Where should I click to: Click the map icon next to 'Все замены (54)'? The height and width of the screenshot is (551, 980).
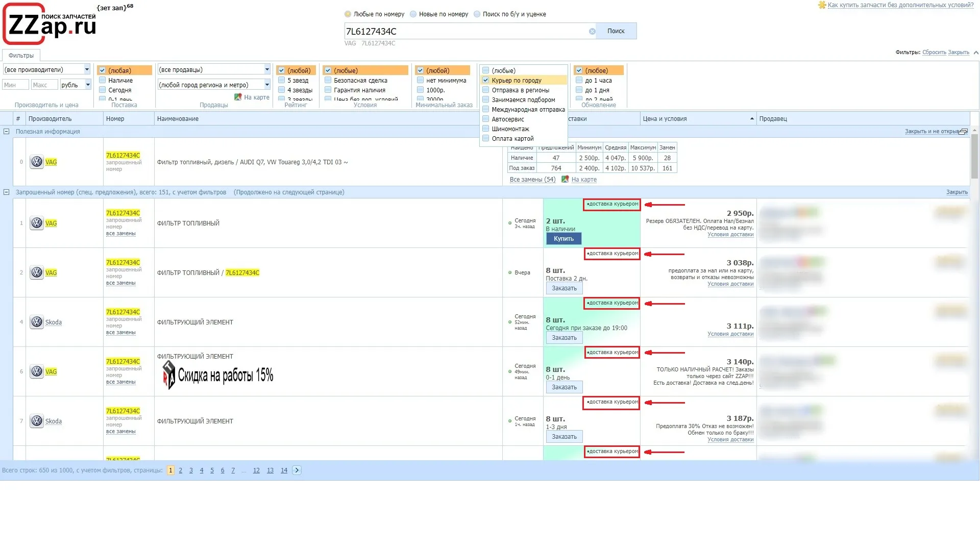point(565,179)
